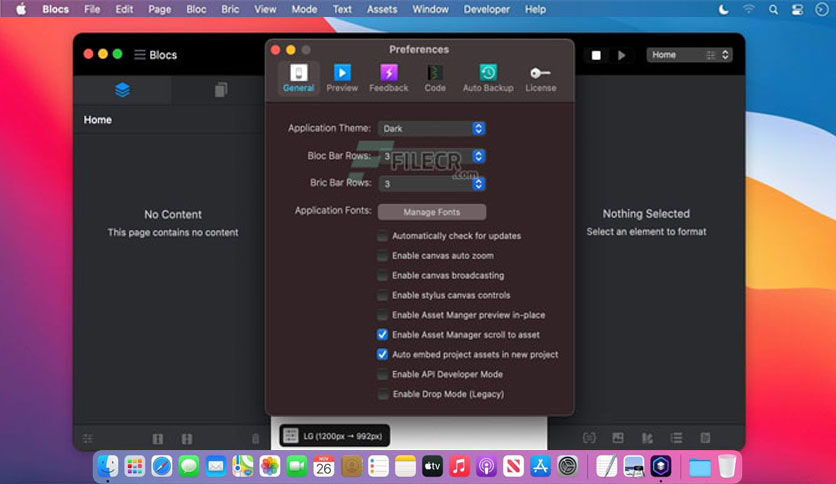836x484 pixels.
Task: Open the Home page selector dropdown
Action: tap(689, 55)
